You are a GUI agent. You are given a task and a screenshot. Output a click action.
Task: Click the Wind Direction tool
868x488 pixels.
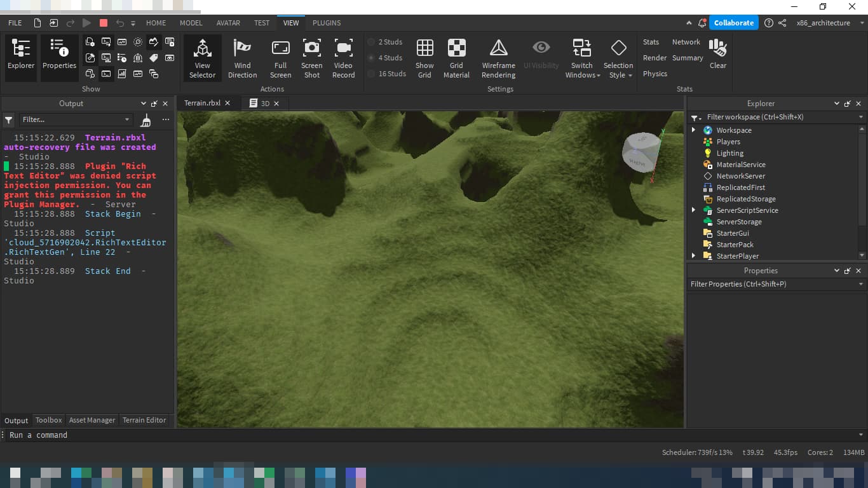(242, 57)
